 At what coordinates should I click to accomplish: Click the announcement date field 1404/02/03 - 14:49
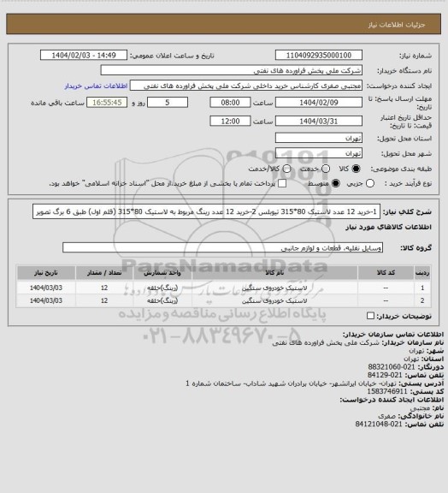pyautogui.click(x=84, y=55)
